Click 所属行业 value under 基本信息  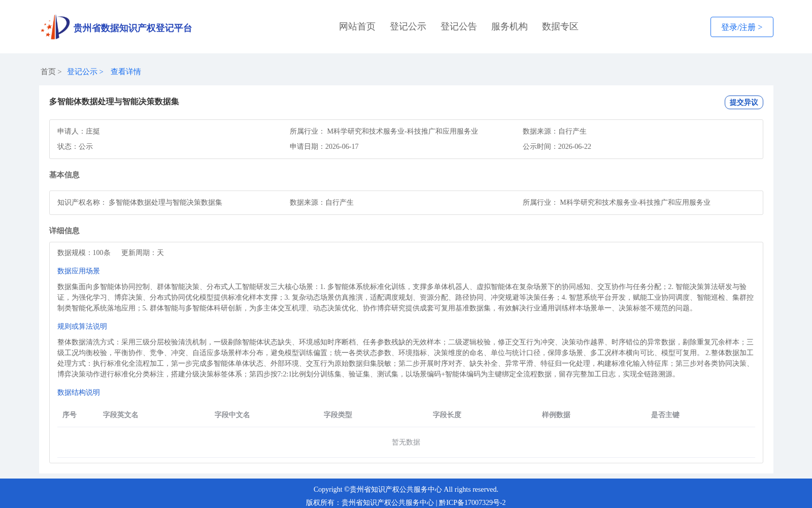(635, 202)
